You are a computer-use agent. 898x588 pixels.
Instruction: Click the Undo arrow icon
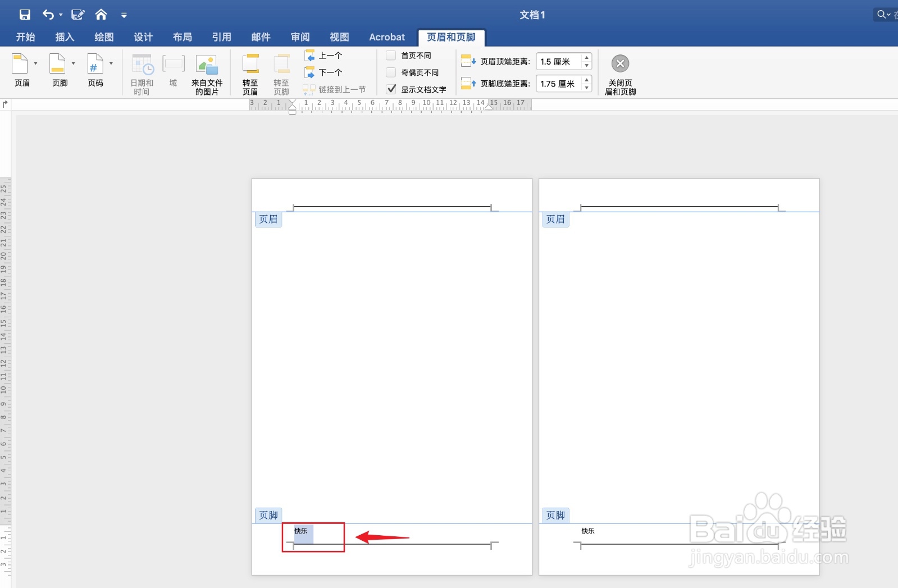(48, 15)
